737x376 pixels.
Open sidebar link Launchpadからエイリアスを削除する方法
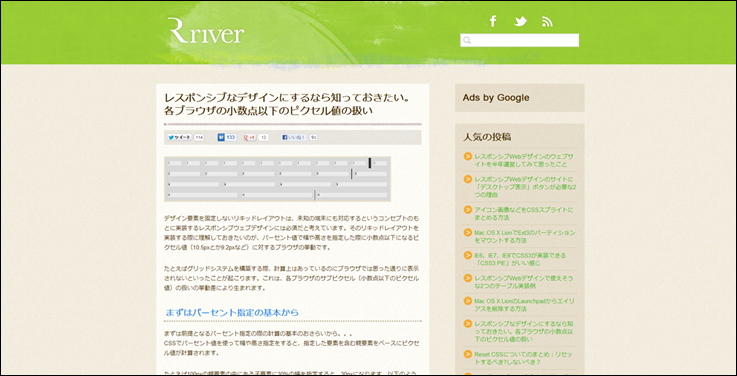click(x=525, y=305)
